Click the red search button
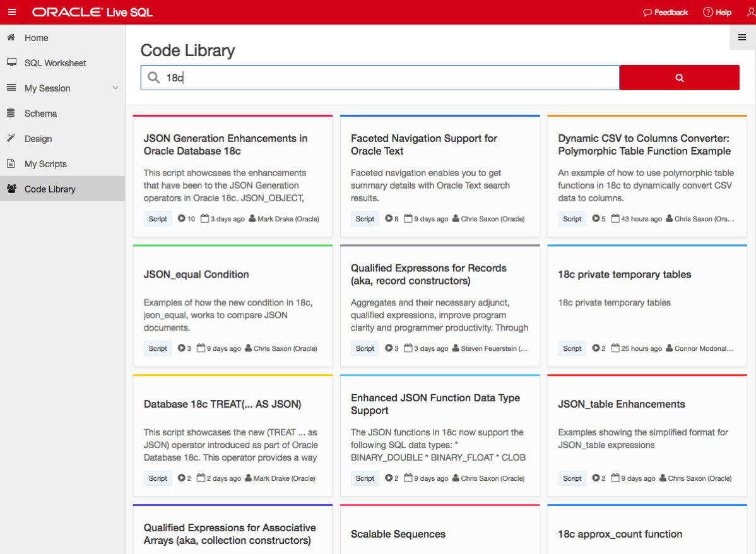 tap(680, 78)
